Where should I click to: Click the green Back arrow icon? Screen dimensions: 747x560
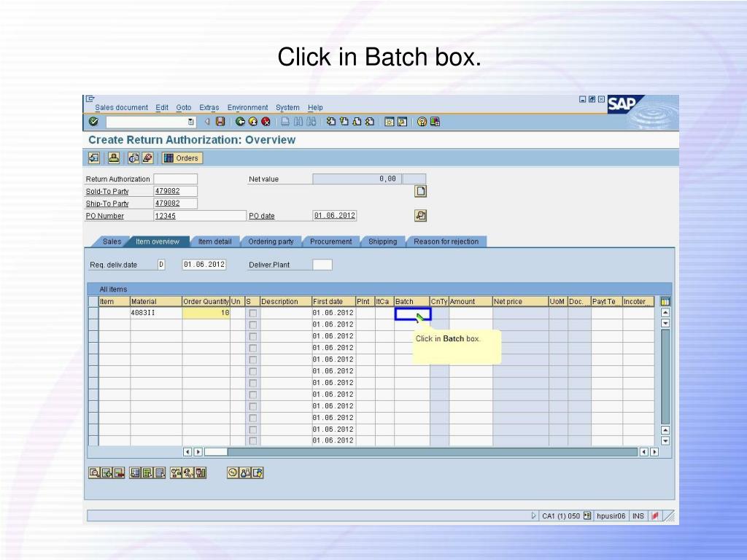pyautogui.click(x=240, y=122)
